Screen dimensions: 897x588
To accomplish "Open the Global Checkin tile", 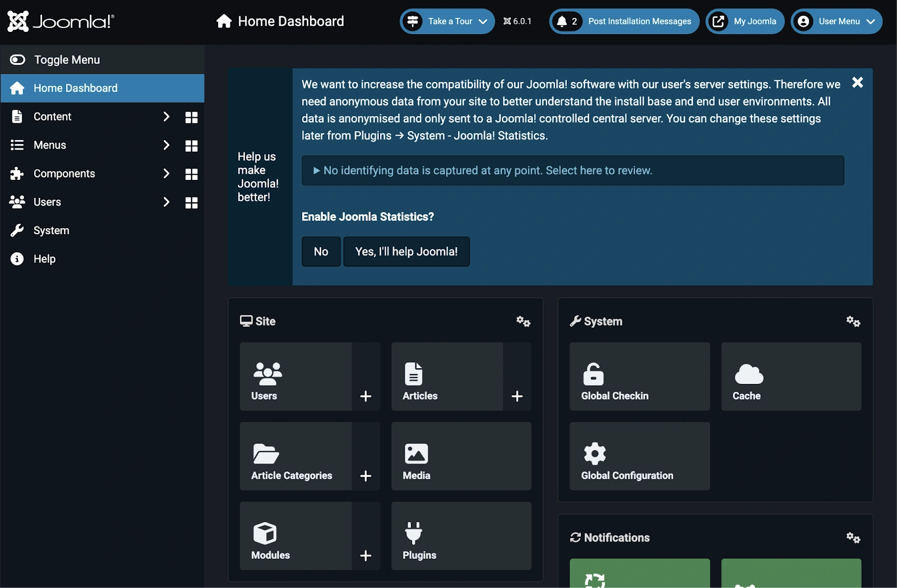I will 639,377.
